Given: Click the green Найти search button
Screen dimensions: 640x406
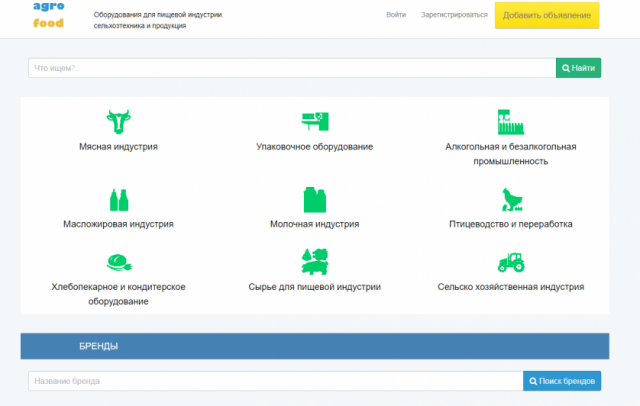Looking at the screenshot, I should point(578,68).
